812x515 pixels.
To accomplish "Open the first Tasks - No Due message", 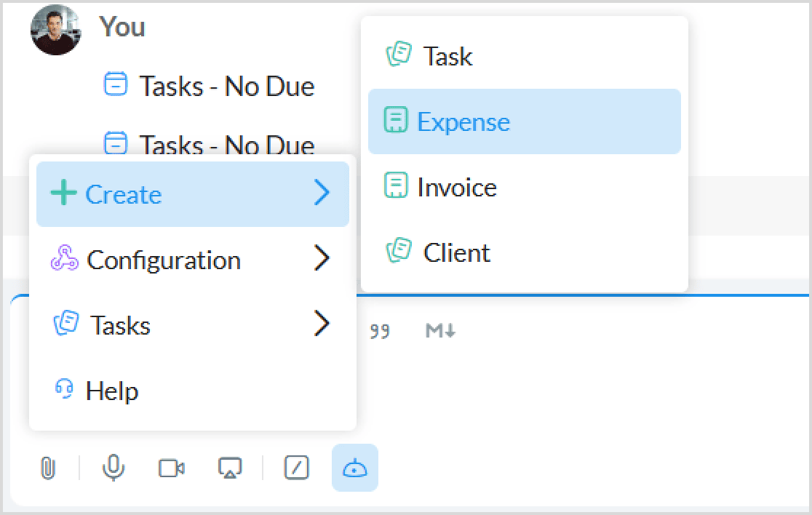I will (226, 86).
